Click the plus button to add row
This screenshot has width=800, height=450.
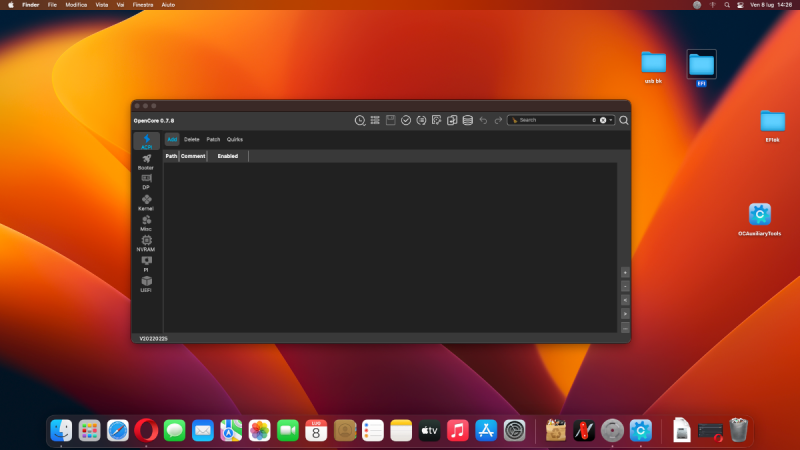(x=625, y=272)
